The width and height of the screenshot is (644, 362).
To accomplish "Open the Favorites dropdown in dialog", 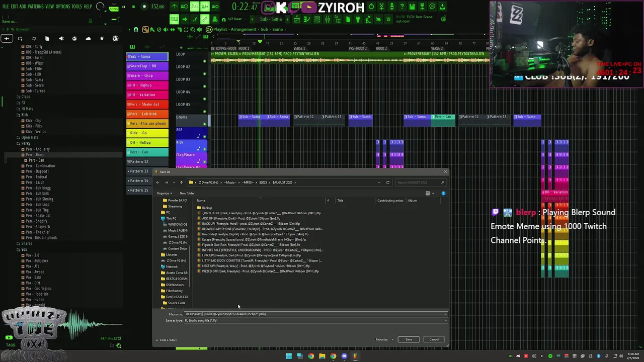I will pos(383,339).
